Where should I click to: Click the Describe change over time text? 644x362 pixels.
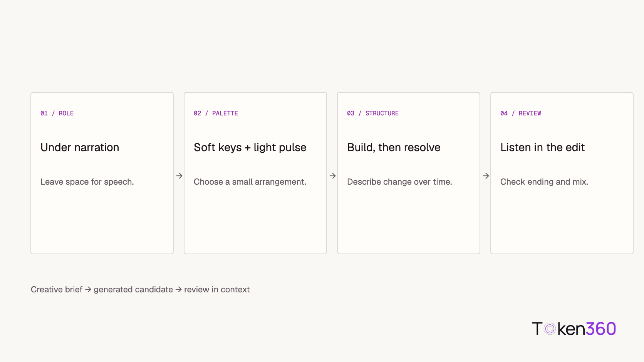tap(399, 182)
